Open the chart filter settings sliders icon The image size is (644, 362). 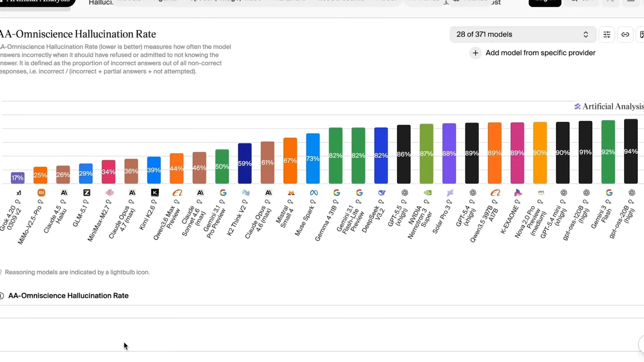[x=607, y=35]
